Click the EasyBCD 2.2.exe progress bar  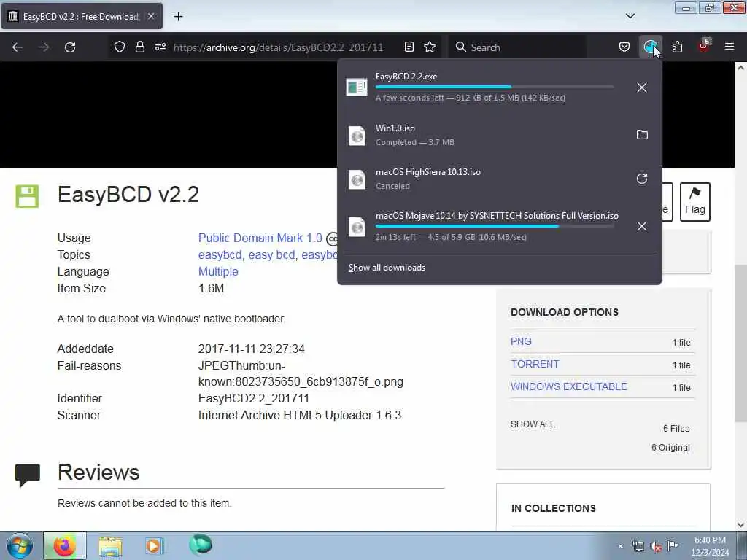494,87
